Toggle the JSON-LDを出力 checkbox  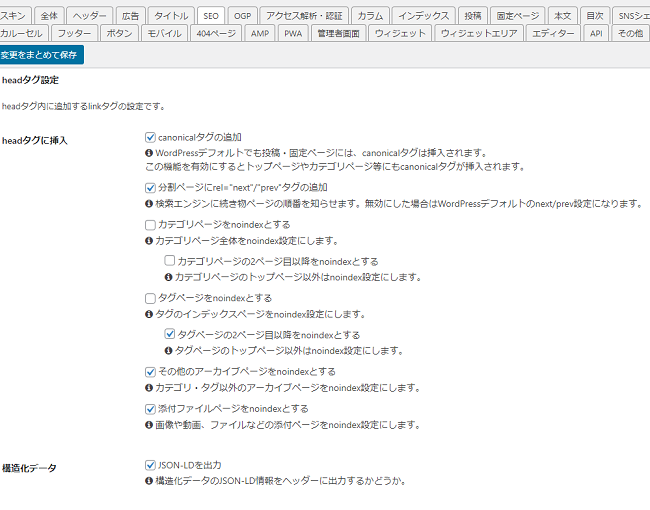(x=150, y=465)
